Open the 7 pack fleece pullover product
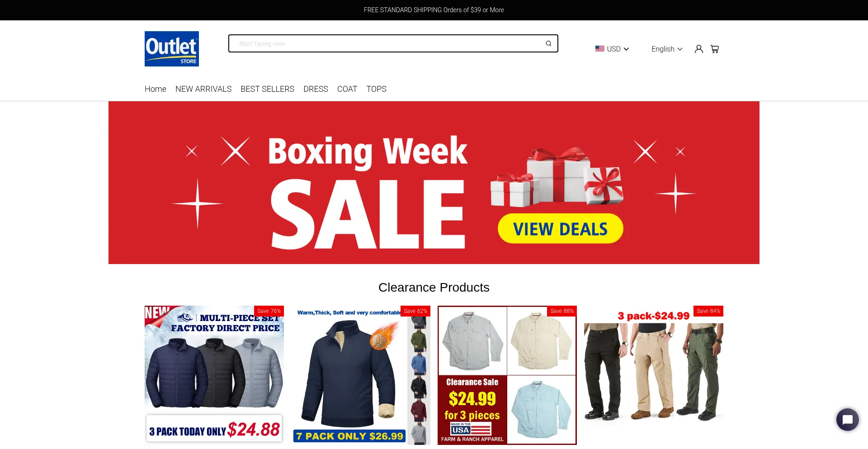868x449 pixels. [x=361, y=375]
